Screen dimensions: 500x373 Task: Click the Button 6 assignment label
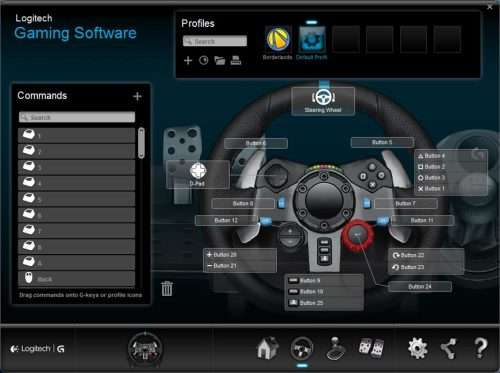pyautogui.click(x=256, y=143)
